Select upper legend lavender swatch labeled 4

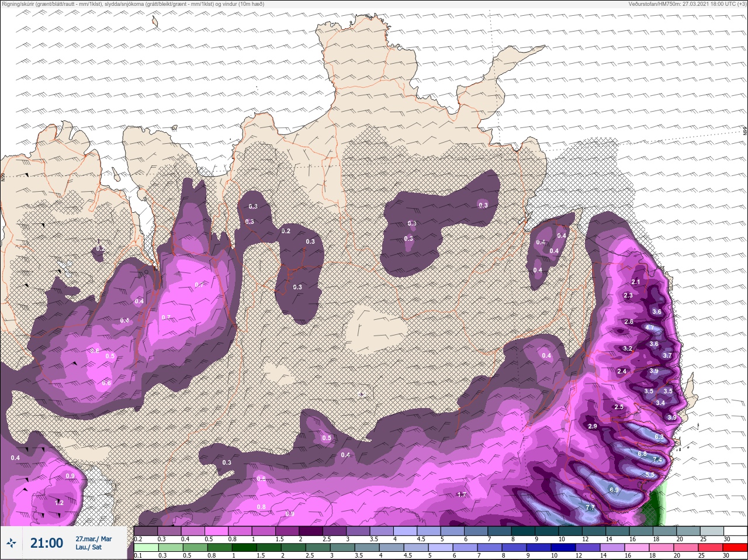click(406, 530)
